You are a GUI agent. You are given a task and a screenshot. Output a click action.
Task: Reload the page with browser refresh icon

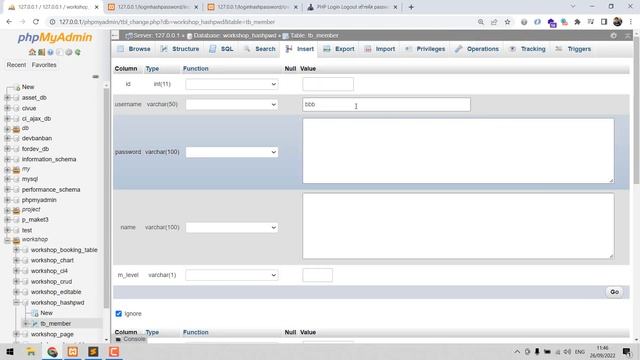(36, 22)
